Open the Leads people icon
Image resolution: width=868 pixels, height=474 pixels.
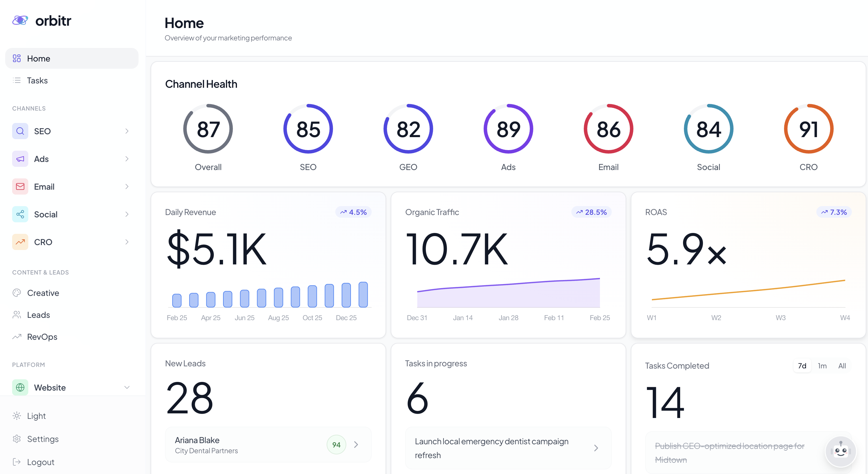(16, 315)
